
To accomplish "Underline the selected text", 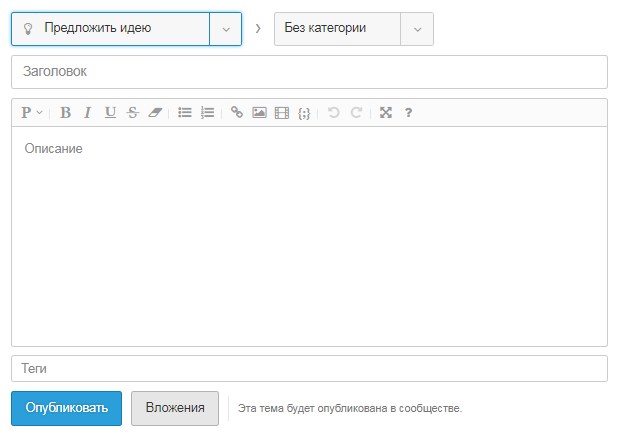I will pyautogui.click(x=110, y=113).
